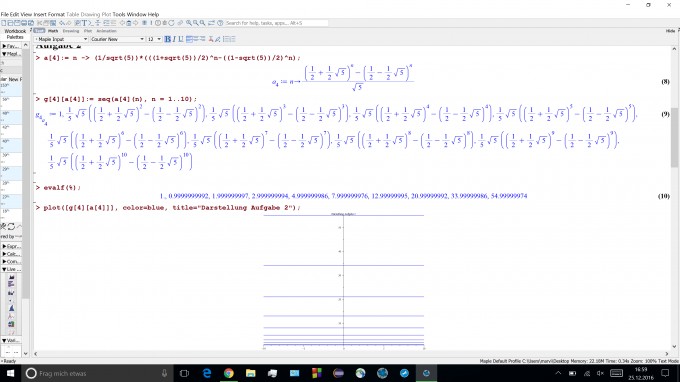This screenshot has height=382, width=680.
Task: Click the Cortana search box
Action: 97,373
